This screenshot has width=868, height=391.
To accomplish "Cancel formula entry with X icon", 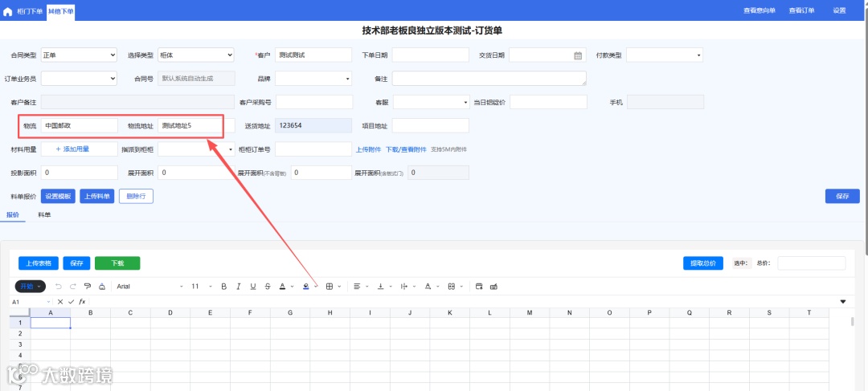I will [x=60, y=301].
